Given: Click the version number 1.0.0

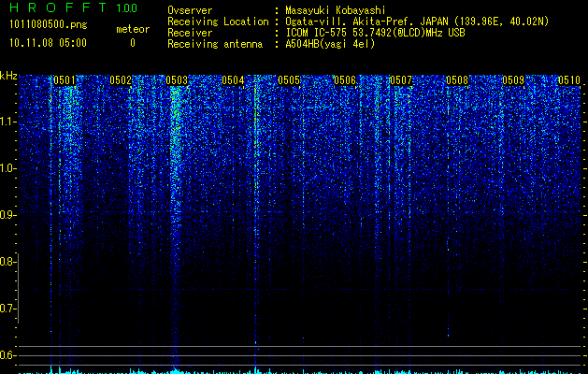Looking at the screenshot, I should pos(127,7).
